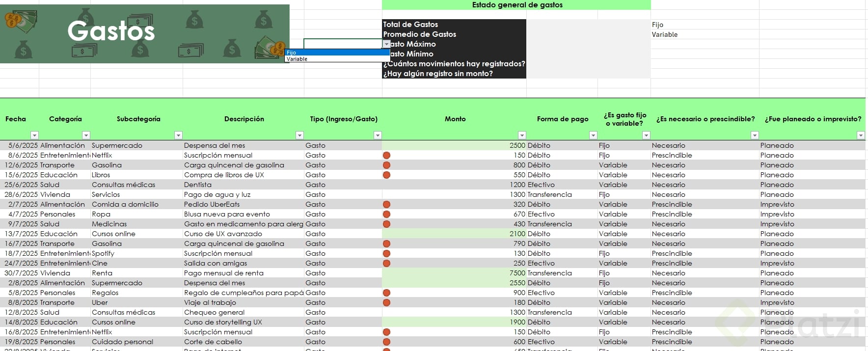Choose Fijo in the validation list

point(337,53)
